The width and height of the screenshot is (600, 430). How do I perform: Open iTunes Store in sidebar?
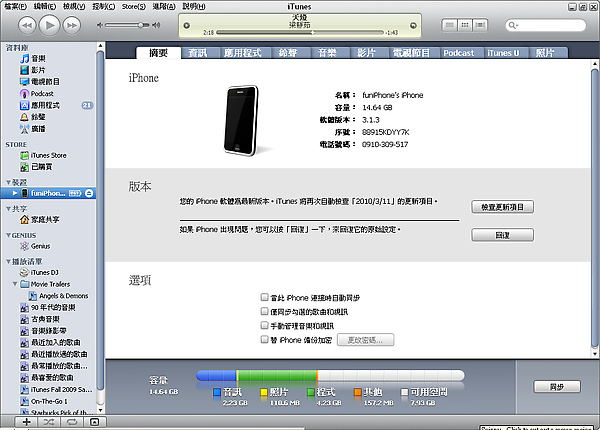pos(48,155)
